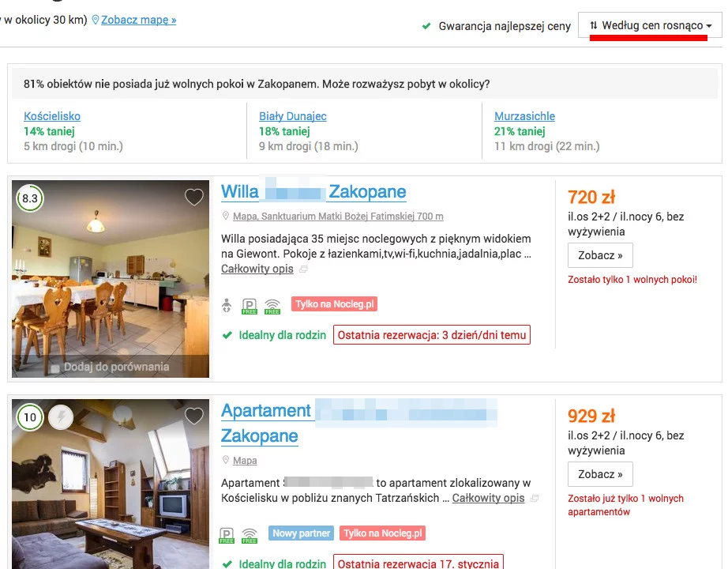Image resolution: width=728 pixels, height=569 pixels.
Task: Click green checkmark by Willa's Idealny dla rodzin
Action: point(227,335)
